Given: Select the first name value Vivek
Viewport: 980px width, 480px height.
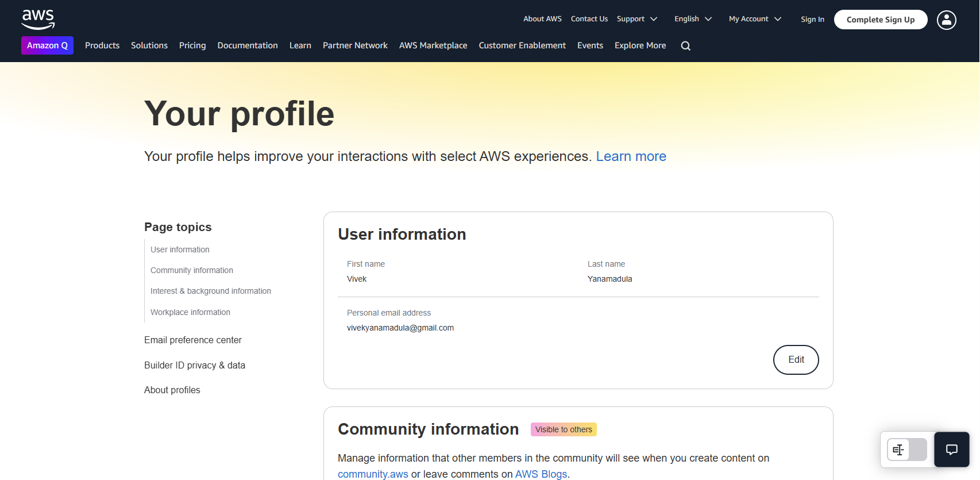Looking at the screenshot, I should [357, 279].
